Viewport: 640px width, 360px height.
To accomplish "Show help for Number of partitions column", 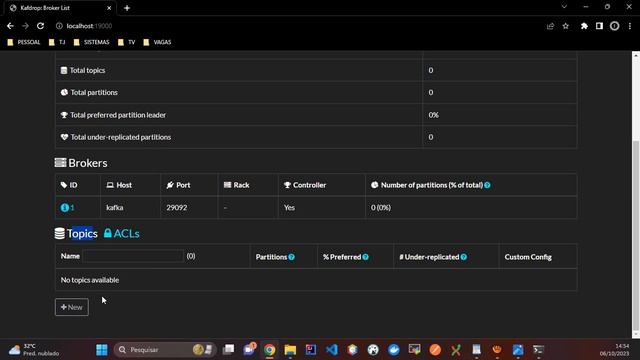I will point(487,185).
